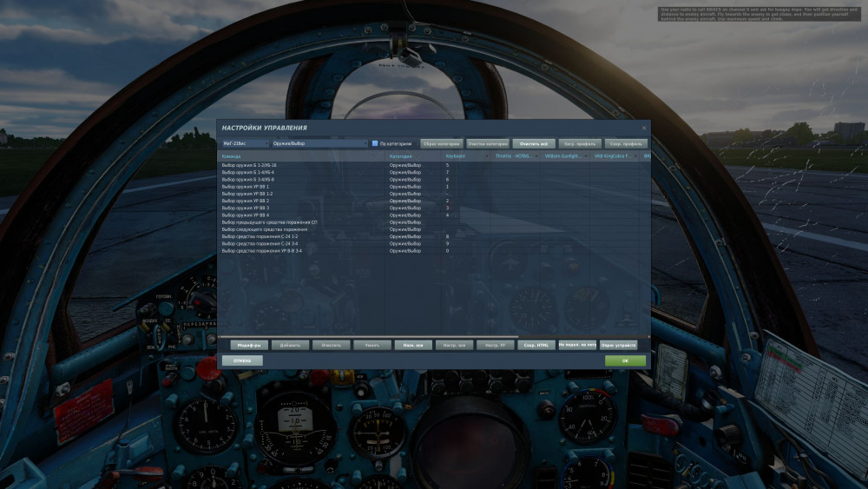
Task: Click Keyboard cell '9' for С-24 3-4
Action: click(x=467, y=244)
